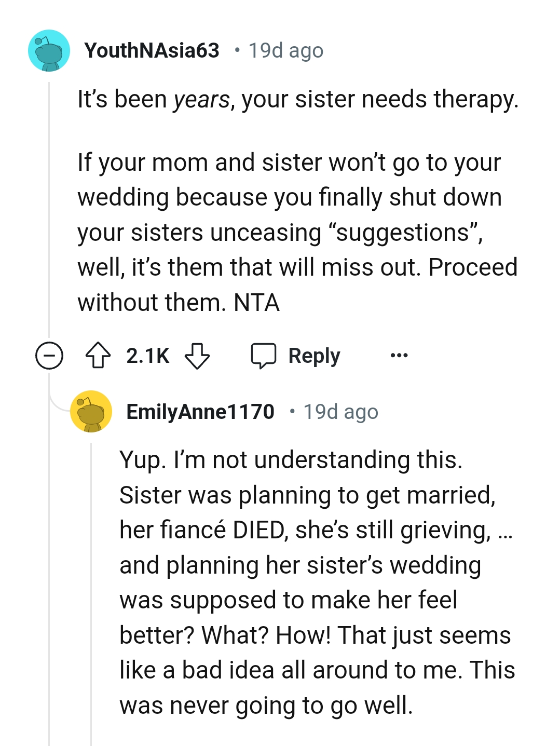Toggle the upvote state on the comment
560x746 pixels.
99,355
